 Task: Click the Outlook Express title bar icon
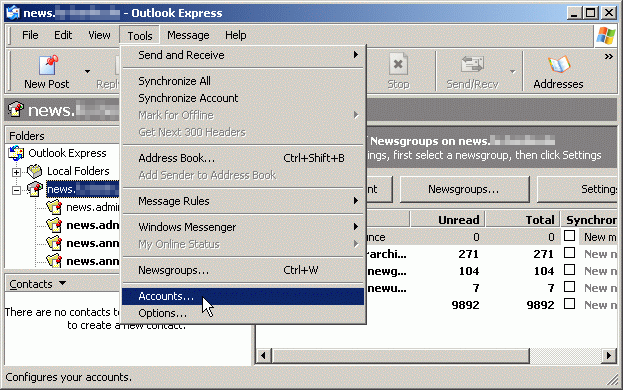click(12, 13)
